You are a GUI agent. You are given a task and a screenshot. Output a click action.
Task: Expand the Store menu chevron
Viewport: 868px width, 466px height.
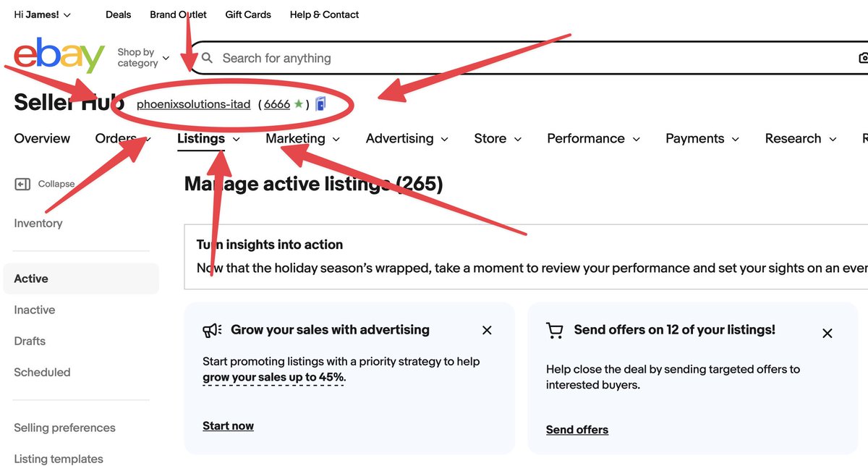(x=517, y=139)
